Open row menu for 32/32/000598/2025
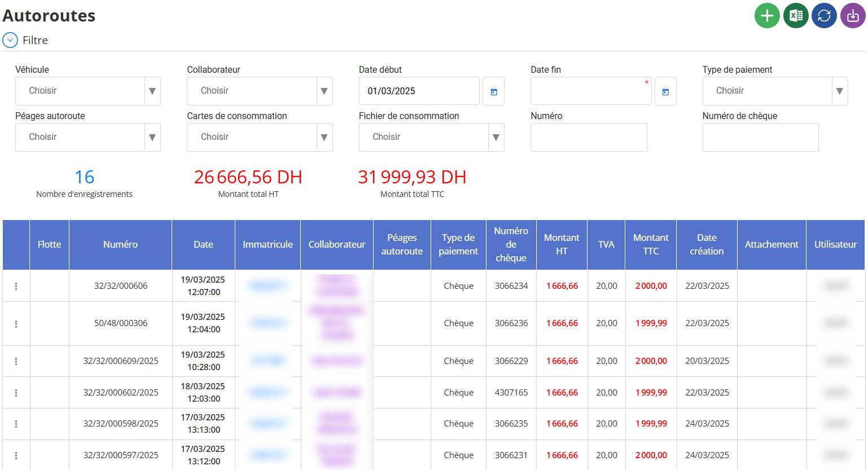This screenshot has height=470, width=868. pos(16,424)
